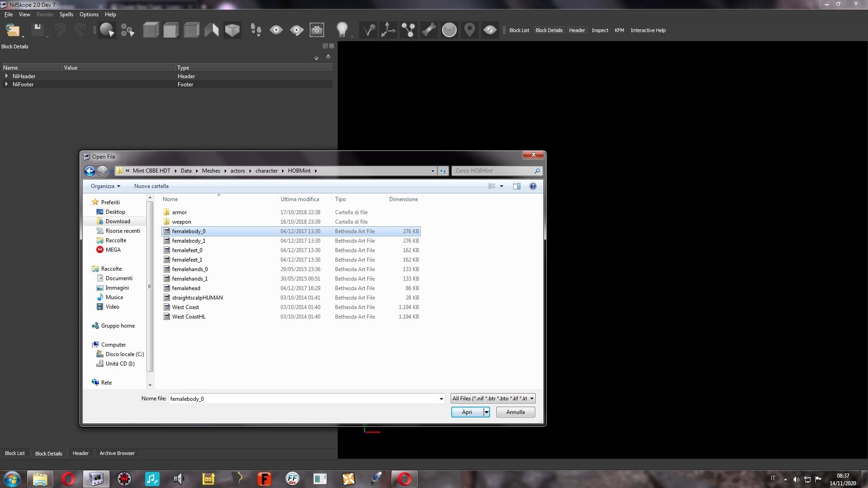Click the Apri button
The width and height of the screenshot is (868, 488).
[x=467, y=412]
